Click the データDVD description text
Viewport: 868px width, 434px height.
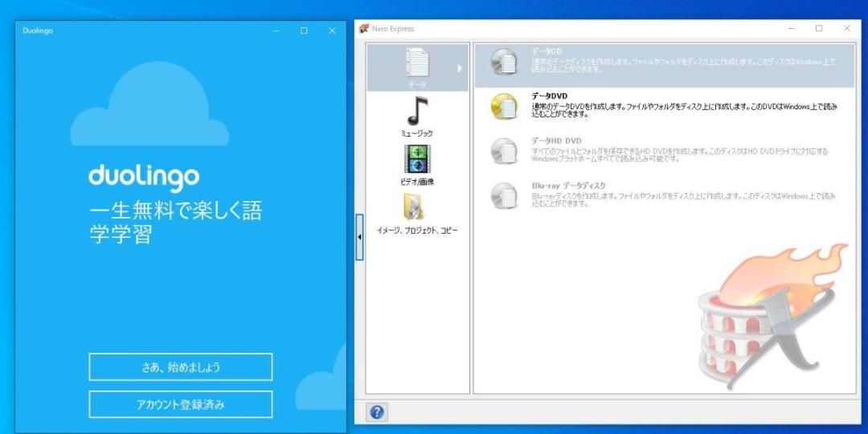[684, 111]
